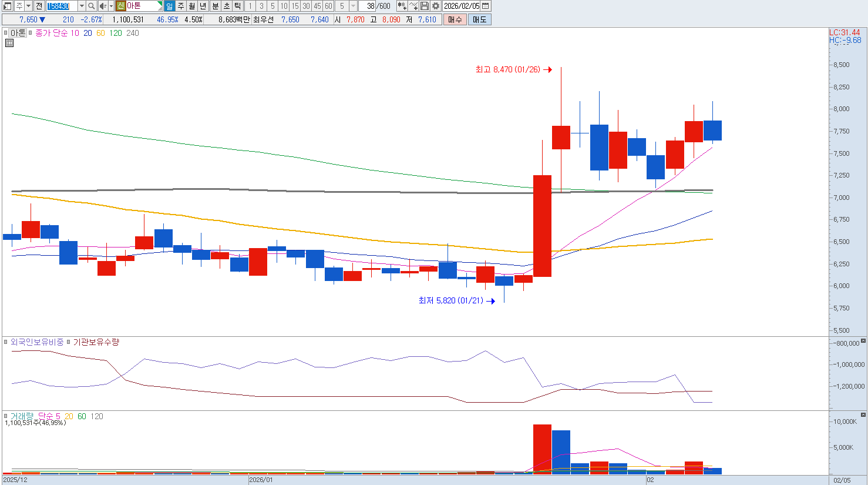Open the calendar date picker icon

click(x=486, y=6)
